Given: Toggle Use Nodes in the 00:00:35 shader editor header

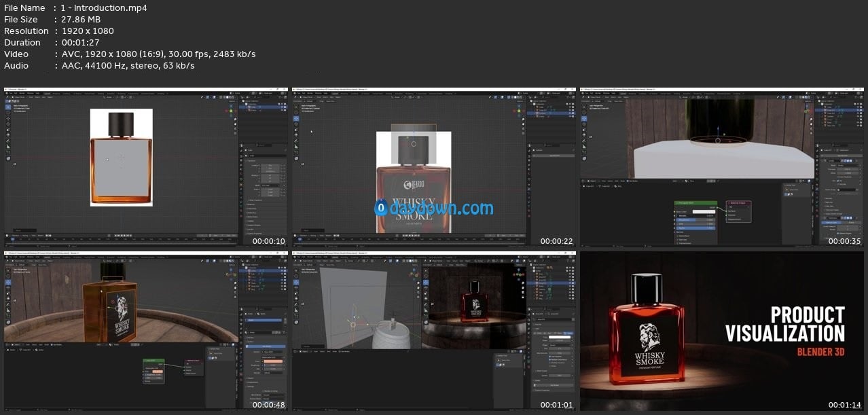Looking at the screenshot, I should pos(634,181).
